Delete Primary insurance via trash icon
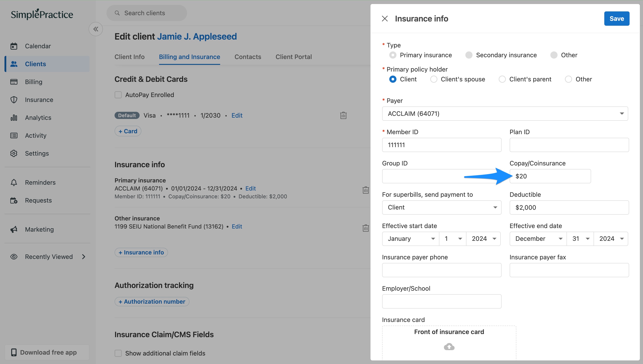Screen dimensions: 643x364 point(365,190)
